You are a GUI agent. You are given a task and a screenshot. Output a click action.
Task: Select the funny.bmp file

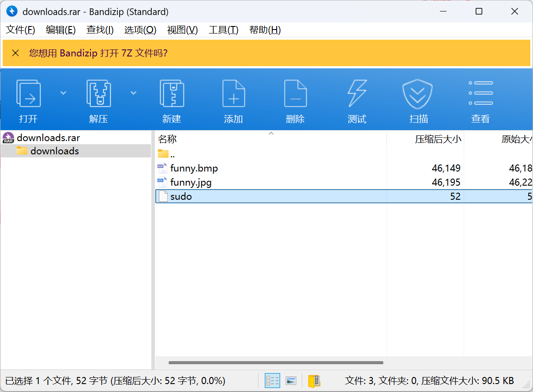(194, 168)
